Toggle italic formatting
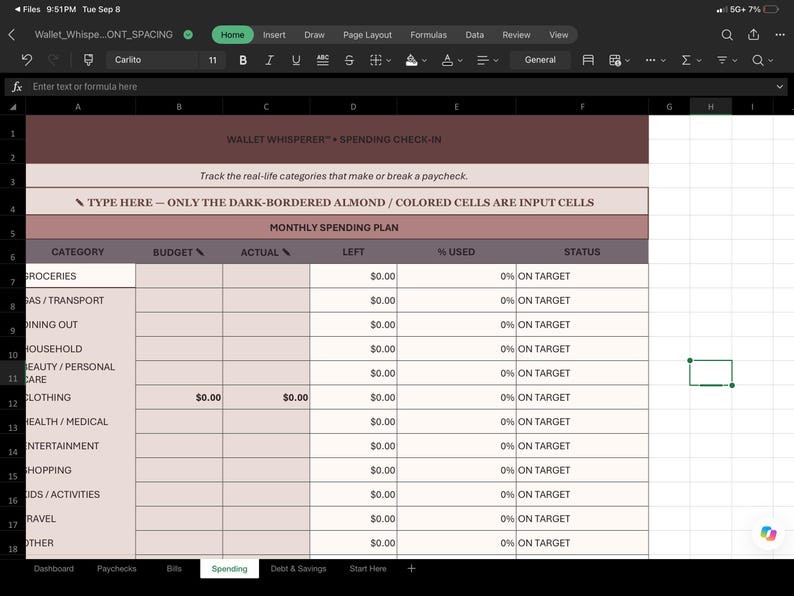Viewport: 794px width, 596px height. (x=269, y=60)
